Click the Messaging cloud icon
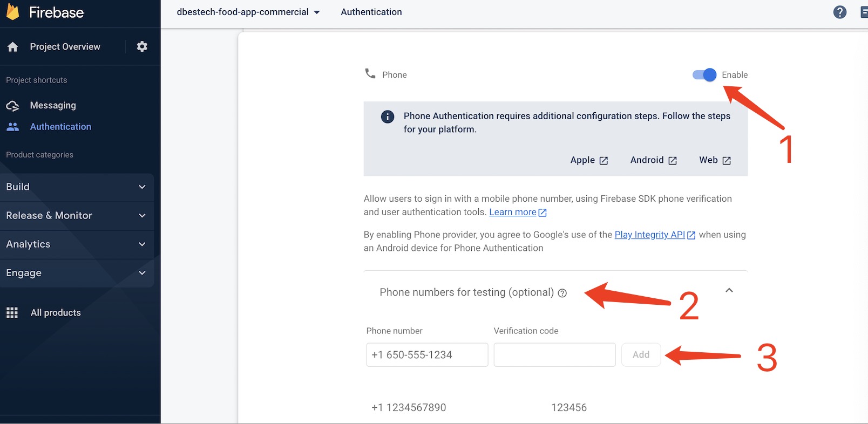 click(x=12, y=106)
